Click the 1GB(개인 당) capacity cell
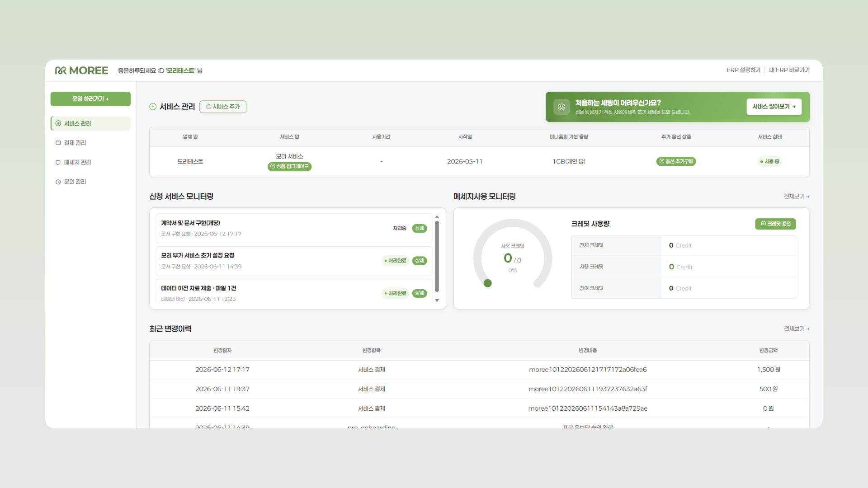Image resolution: width=868 pixels, height=488 pixels. click(569, 161)
